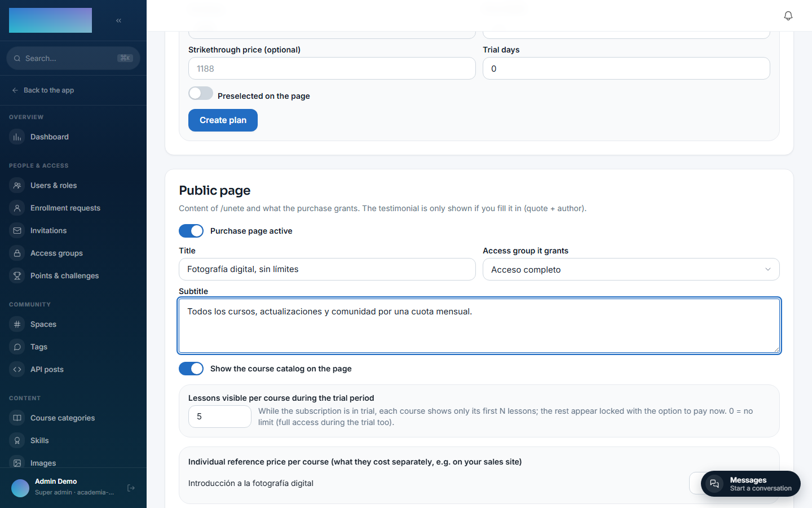812x508 pixels.
Task: Click the API posts code icon
Action: tap(17, 369)
